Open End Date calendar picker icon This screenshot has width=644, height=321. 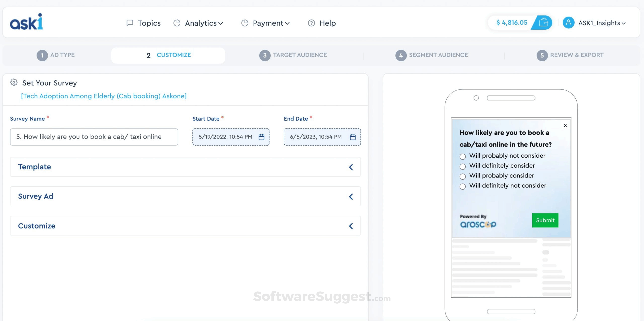353,137
